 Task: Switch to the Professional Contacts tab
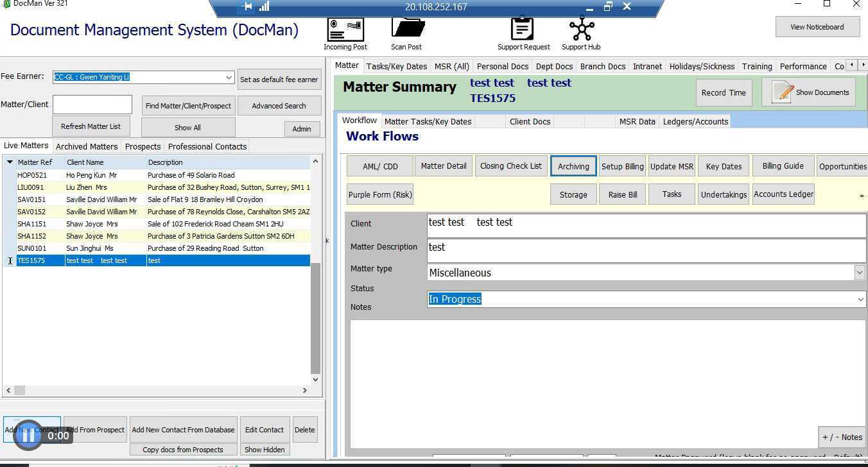pyautogui.click(x=207, y=146)
